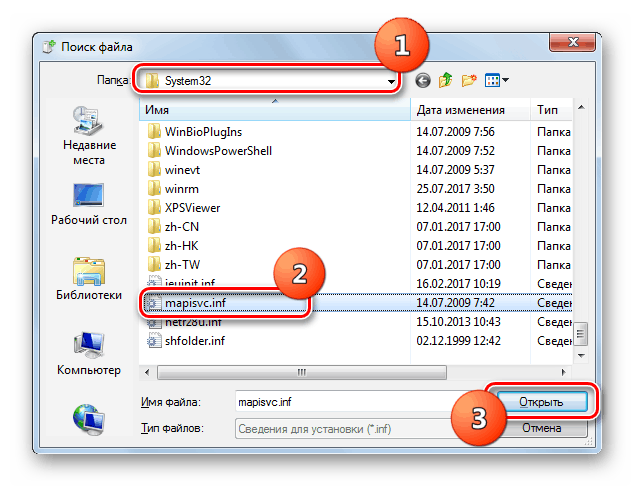Click Папка type cell in winevt row

[x=554, y=170]
